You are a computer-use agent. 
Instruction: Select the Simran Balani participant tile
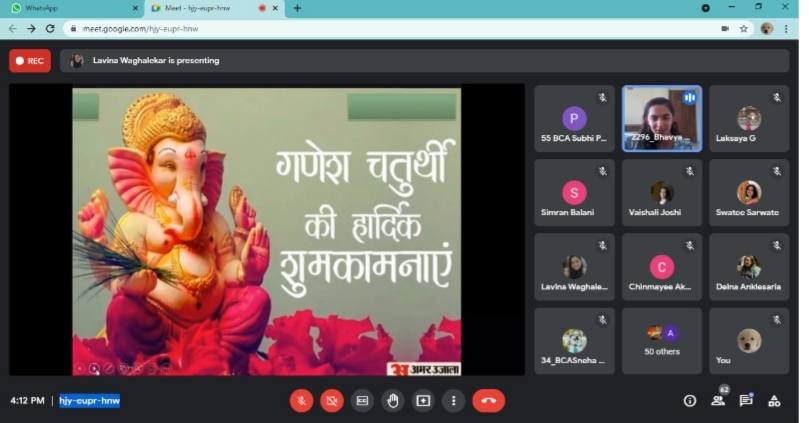(x=574, y=193)
